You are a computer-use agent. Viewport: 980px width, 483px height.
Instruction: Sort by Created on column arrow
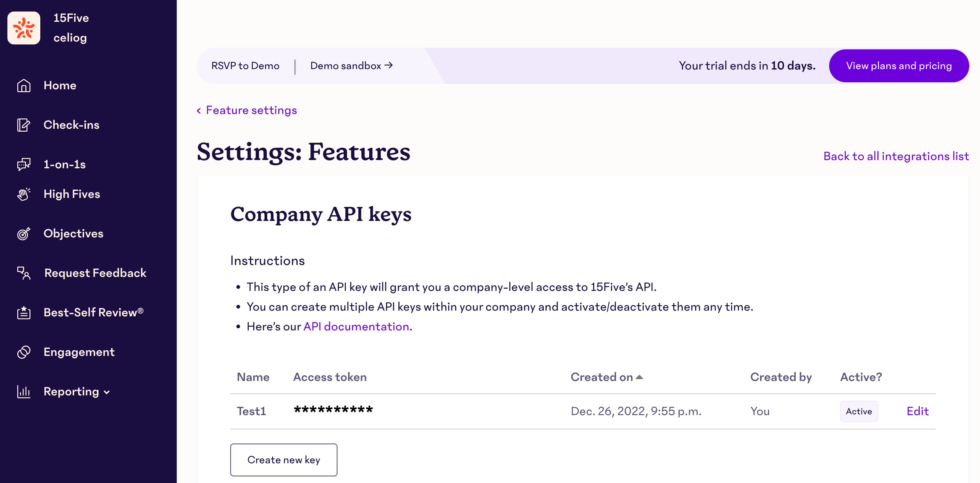(639, 377)
